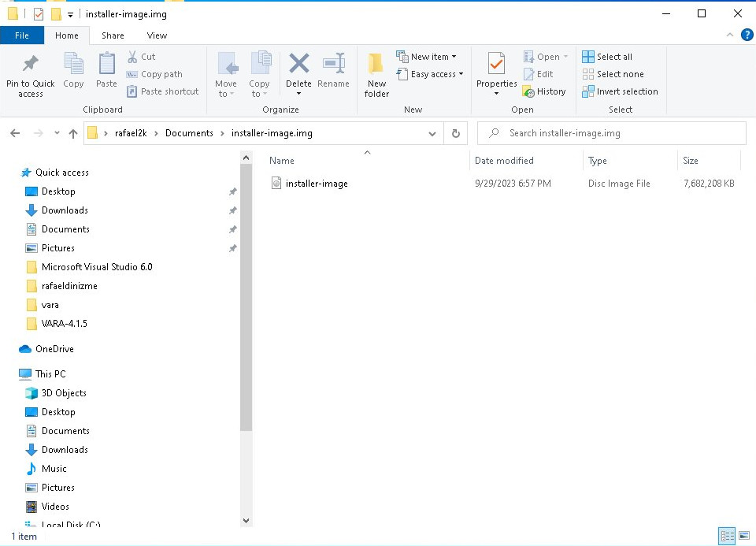Expand the address bar history dropdown
Viewport: 756px width, 546px height.
click(x=432, y=134)
